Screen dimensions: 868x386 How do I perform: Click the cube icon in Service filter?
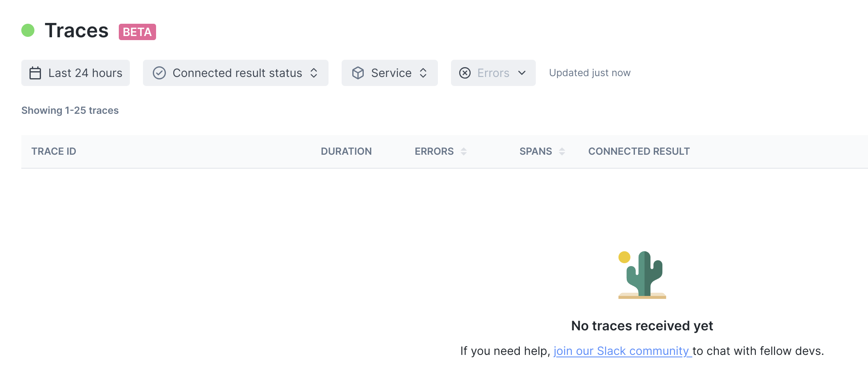pos(358,73)
